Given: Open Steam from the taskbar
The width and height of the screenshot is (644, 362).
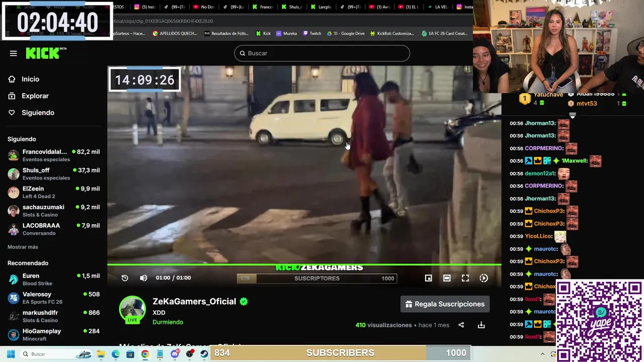Looking at the screenshot, I should click(204, 354).
